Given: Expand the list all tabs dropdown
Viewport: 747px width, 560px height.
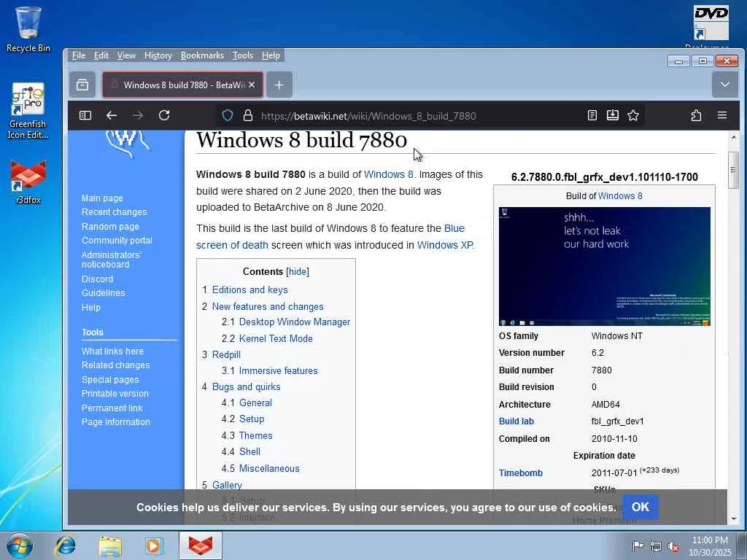Looking at the screenshot, I should tap(724, 85).
